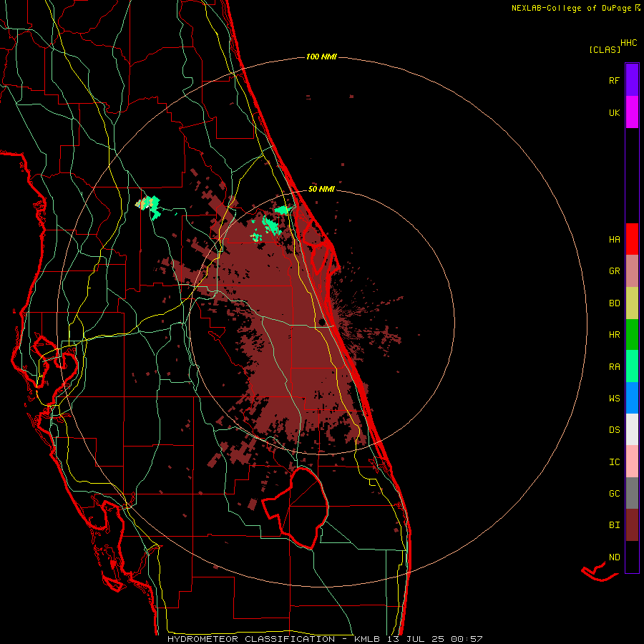This screenshot has width=644, height=644.
Task: Click the 00:57 timestamp
Action: 467,639
